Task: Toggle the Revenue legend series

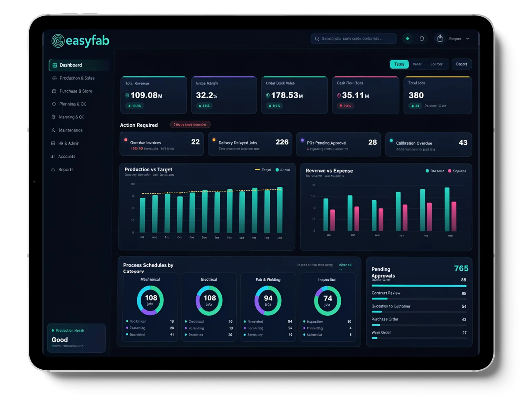Action: point(435,171)
